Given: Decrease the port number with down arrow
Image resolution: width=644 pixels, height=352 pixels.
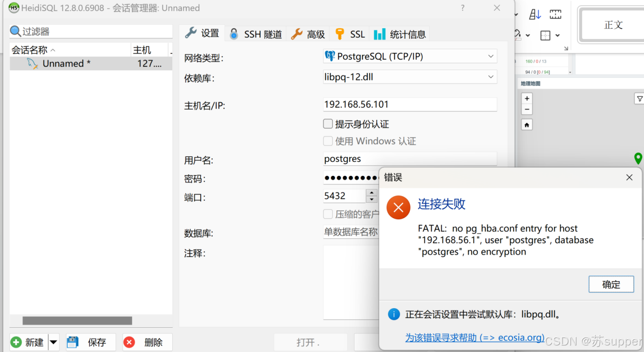Looking at the screenshot, I should pyautogui.click(x=372, y=200).
